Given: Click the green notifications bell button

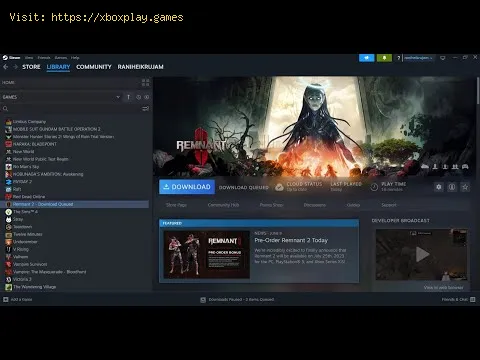Looking at the screenshot, I should (384, 58).
